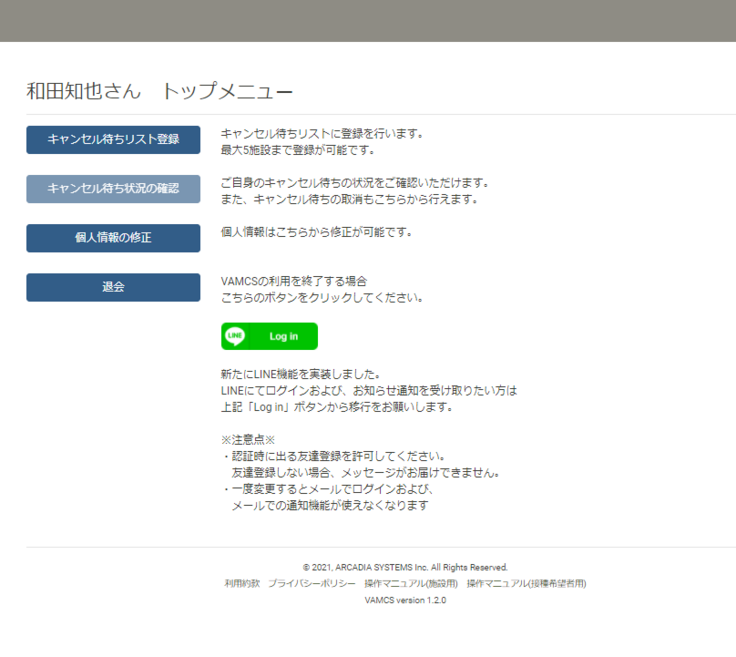Click the VAMCS version 1.2.0 text

coord(405,600)
